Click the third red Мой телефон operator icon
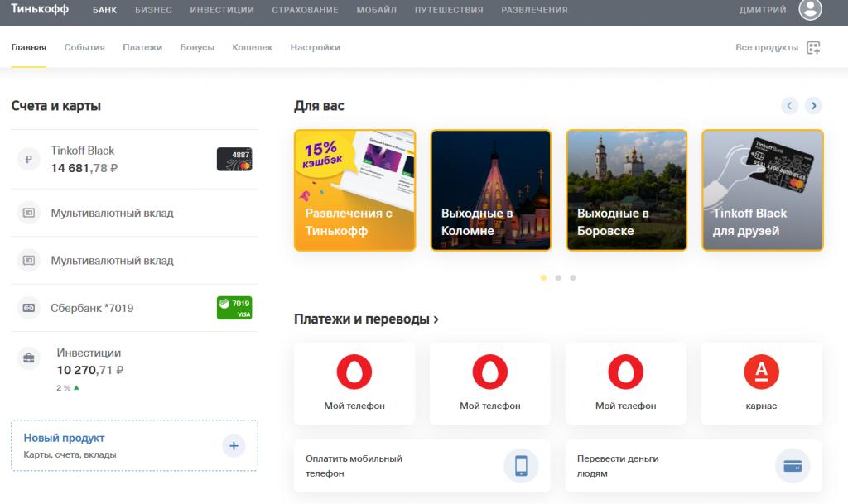This screenshot has width=848, height=504. (626, 372)
